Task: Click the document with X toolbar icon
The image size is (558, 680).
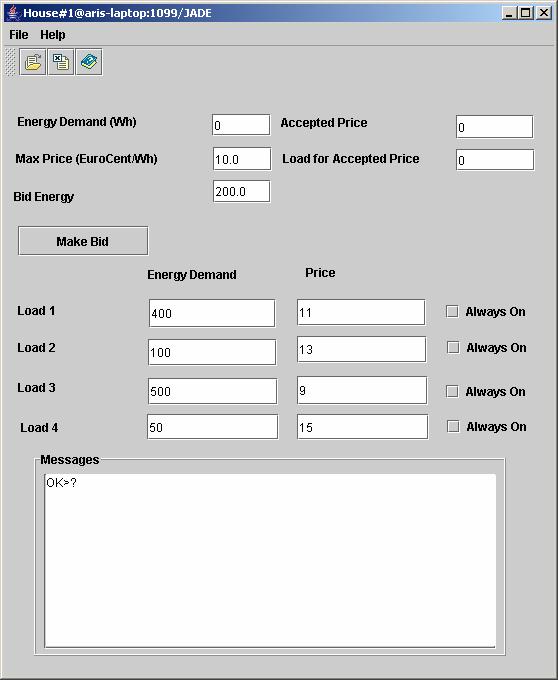Action: (x=61, y=62)
